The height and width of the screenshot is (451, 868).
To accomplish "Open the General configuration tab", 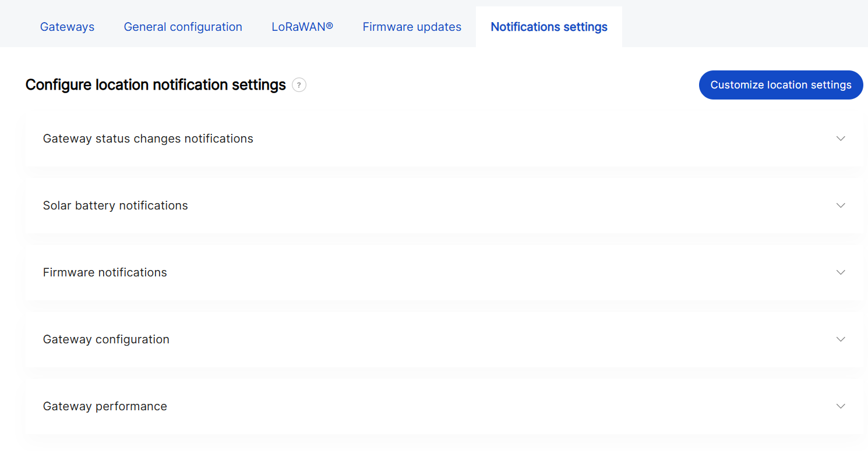I will pyautogui.click(x=183, y=27).
